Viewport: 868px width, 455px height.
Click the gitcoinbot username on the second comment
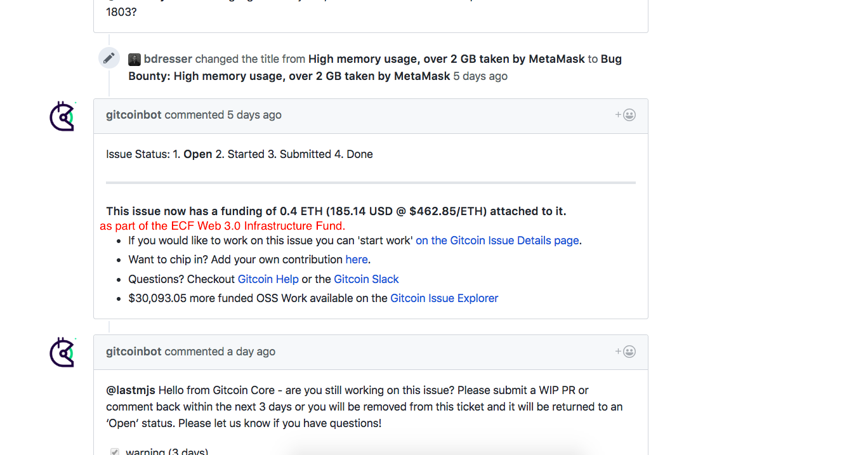point(134,351)
